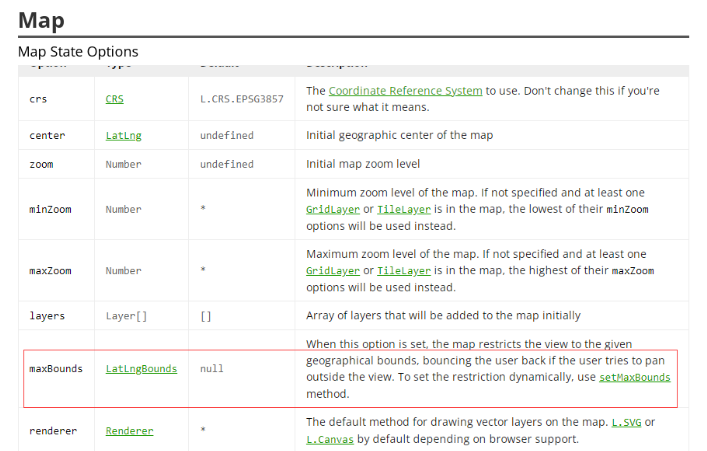Click the L.CRS.EPSG3857 default value
Viewport: 707px width, 451px height.
(x=242, y=99)
